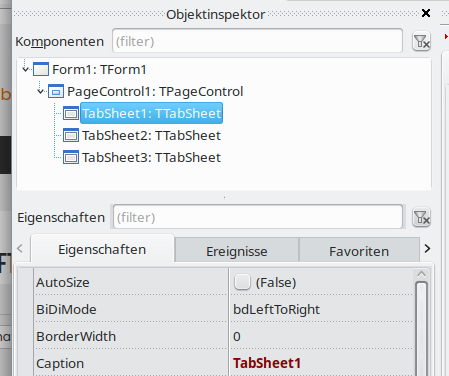Screen dimensions: 449x376
Task: Click the TabSheet1 icon in tree
Action: 71,113
